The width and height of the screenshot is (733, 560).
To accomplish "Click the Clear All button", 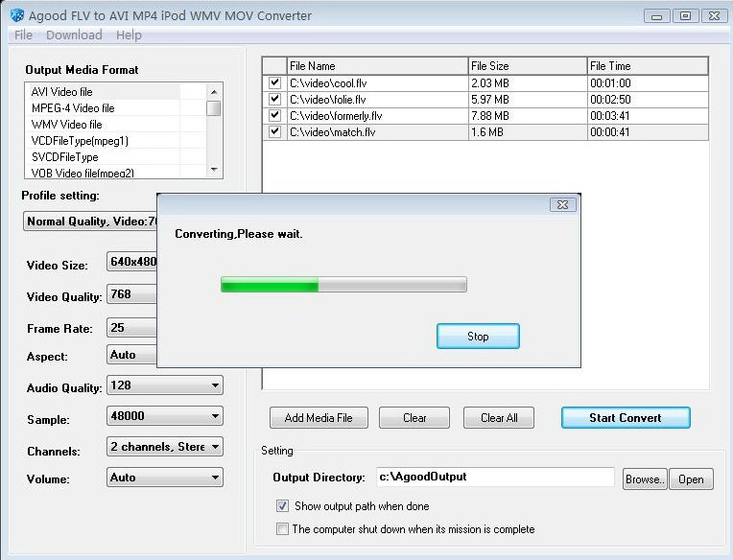I will (499, 417).
